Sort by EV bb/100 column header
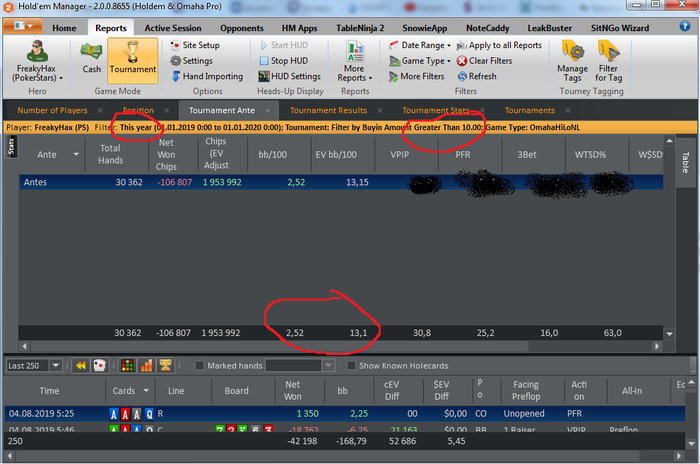This screenshot has width=700, height=464. [x=336, y=155]
